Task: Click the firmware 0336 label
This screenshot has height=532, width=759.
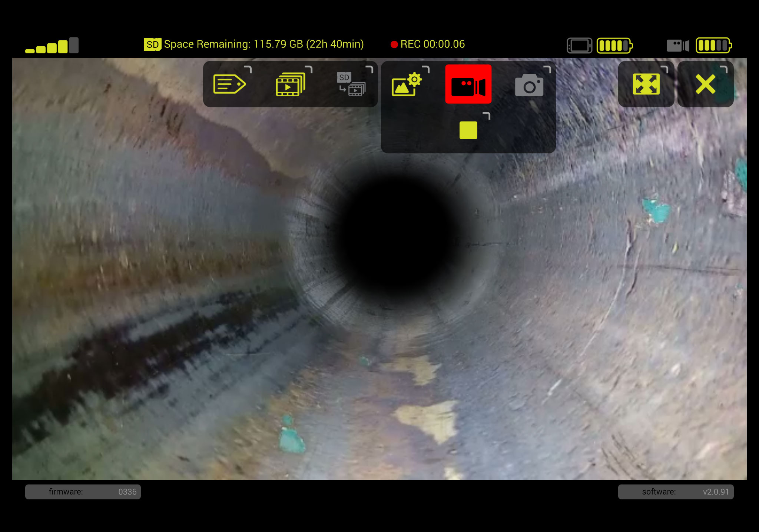Action: tap(83, 492)
